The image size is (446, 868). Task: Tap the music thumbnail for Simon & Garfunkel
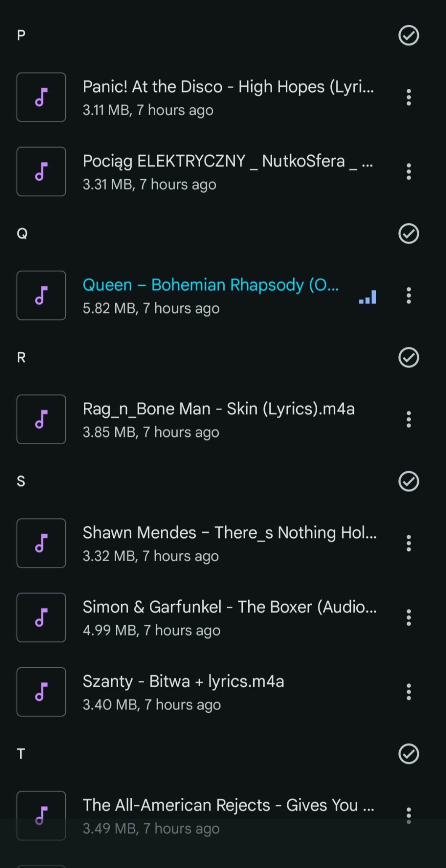click(41, 618)
